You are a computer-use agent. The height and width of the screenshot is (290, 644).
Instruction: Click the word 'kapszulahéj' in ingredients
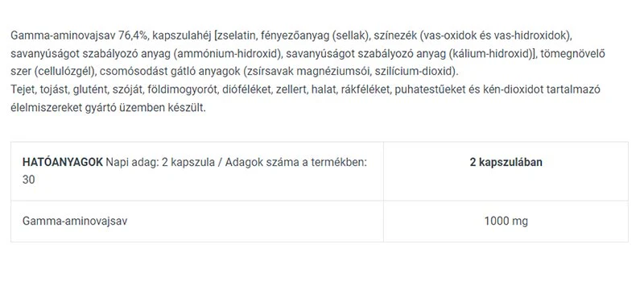(182, 35)
